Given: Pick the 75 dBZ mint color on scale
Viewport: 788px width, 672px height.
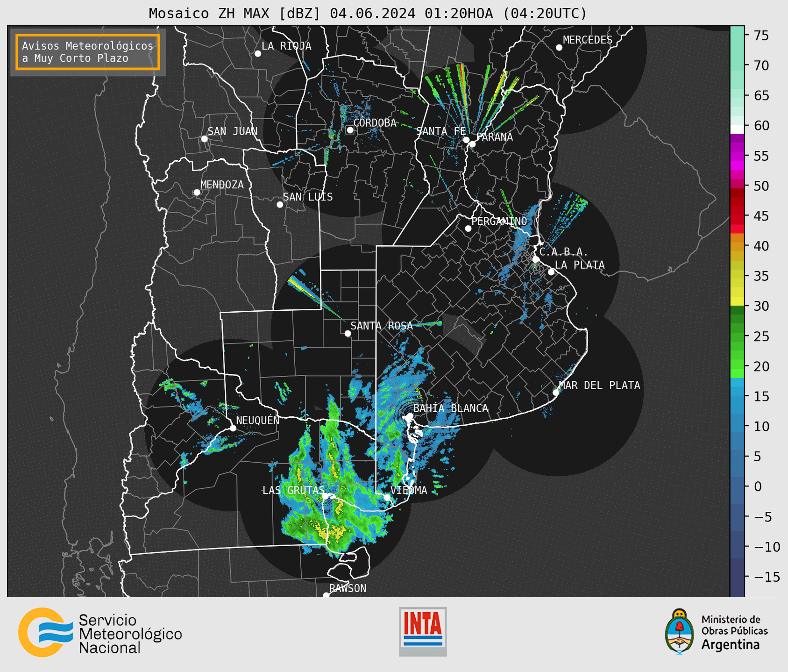Looking at the screenshot, I should pyautogui.click(x=737, y=36).
